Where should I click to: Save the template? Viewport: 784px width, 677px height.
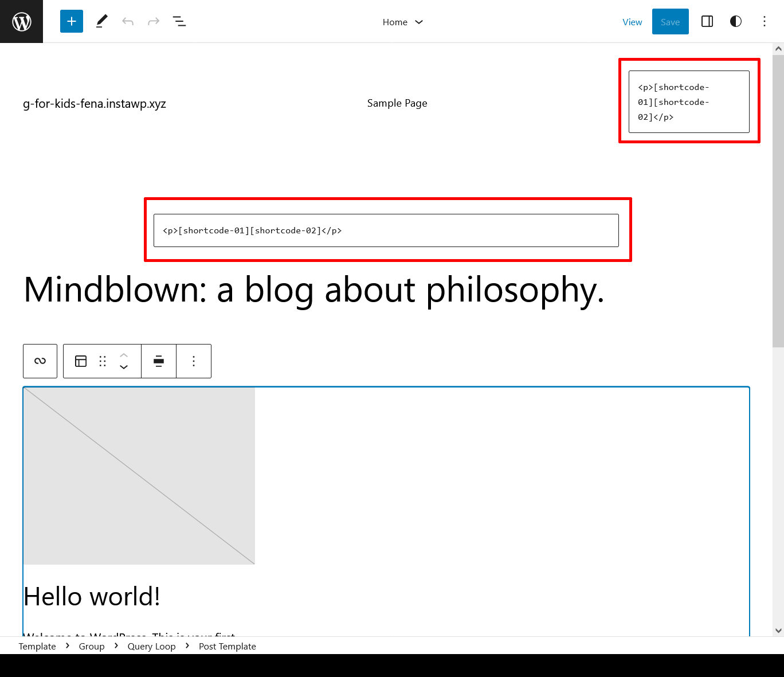(670, 21)
